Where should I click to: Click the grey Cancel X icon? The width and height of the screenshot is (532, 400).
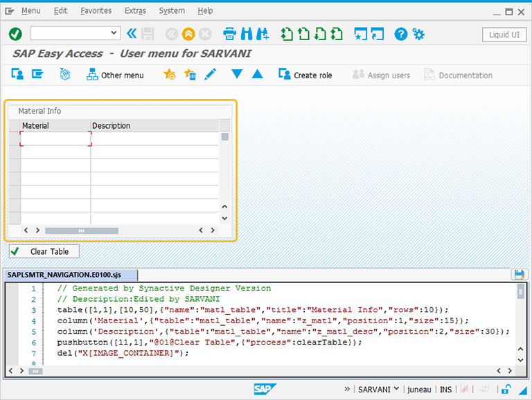pos(205,34)
